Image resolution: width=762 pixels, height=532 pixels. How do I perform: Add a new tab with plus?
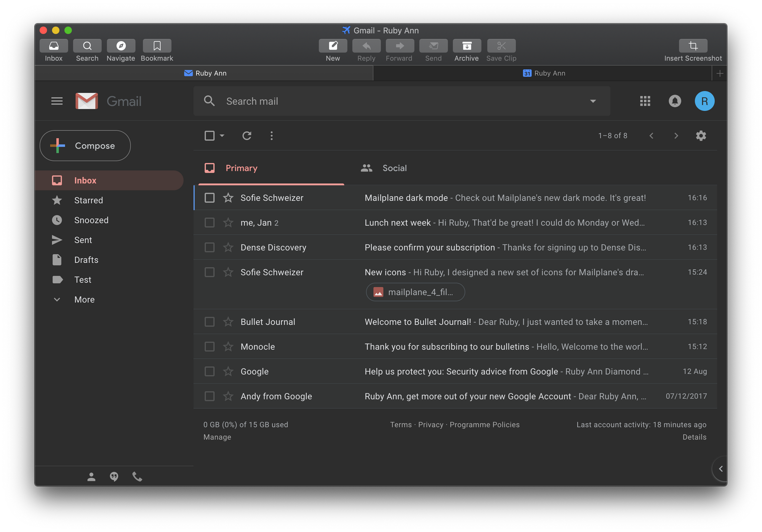[720, 73]
